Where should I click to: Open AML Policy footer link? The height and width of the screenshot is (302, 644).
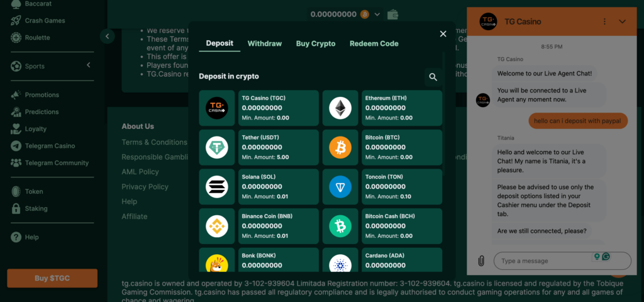[140, 172]
